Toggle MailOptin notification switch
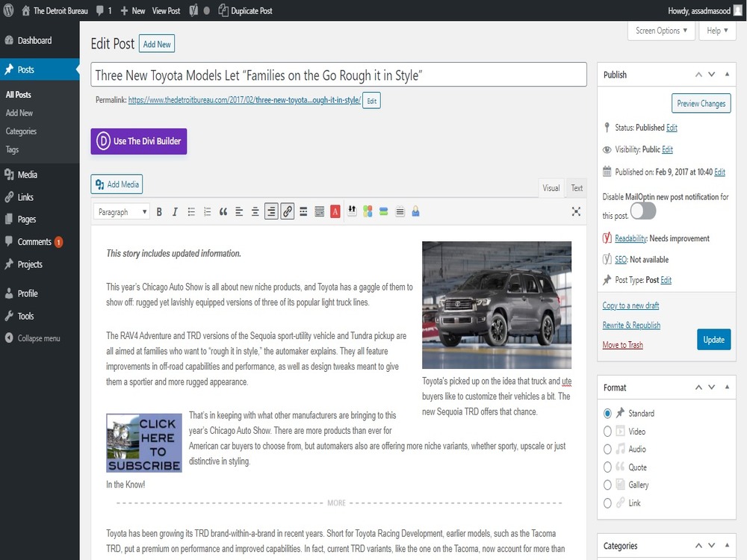Image resolution: width=747 pixels, height=560 pixels. click(643, 211)
